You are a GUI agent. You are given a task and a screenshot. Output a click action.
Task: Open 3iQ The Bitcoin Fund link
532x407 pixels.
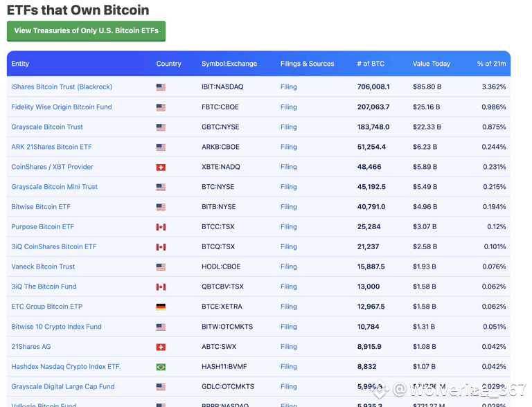click(x=44, y=287)
